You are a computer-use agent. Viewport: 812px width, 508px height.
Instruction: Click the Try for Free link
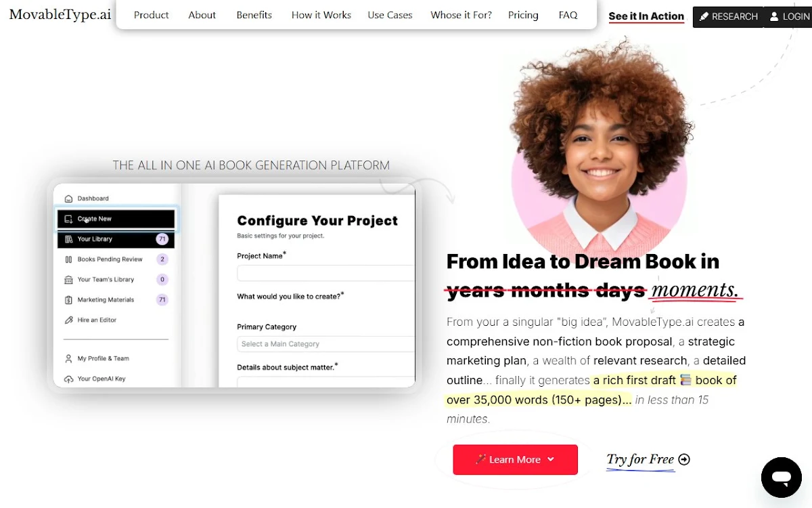tap(640, 459)
